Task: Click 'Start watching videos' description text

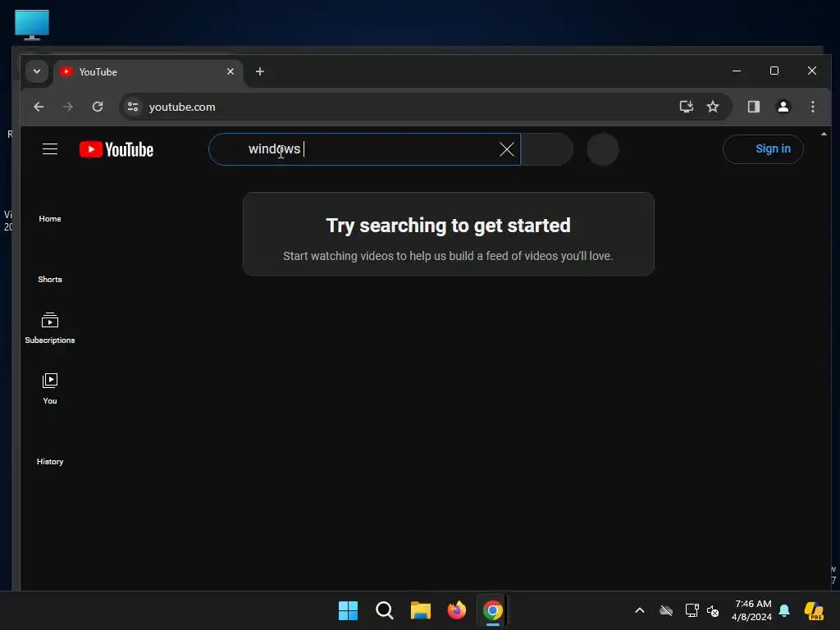Action: (x=448, y=256)
